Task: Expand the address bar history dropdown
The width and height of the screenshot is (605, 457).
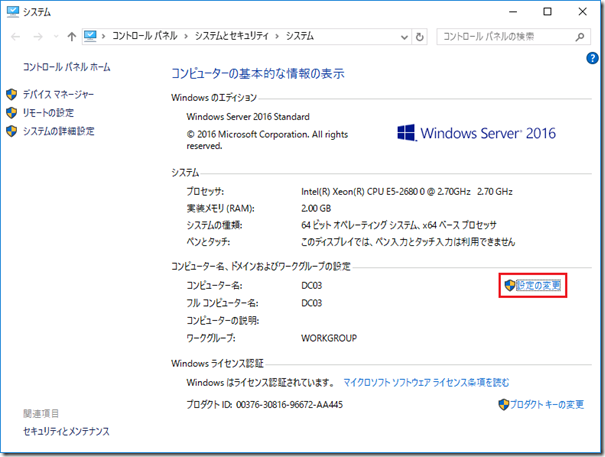Action: tap(402, 36)
